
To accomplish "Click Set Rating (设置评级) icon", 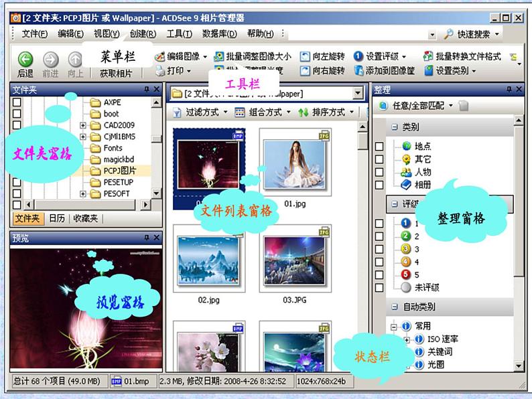I will [358, 56].
